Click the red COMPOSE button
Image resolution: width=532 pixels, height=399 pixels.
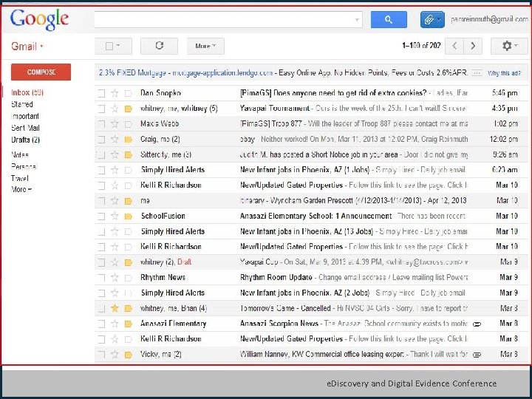click(41, 72)
